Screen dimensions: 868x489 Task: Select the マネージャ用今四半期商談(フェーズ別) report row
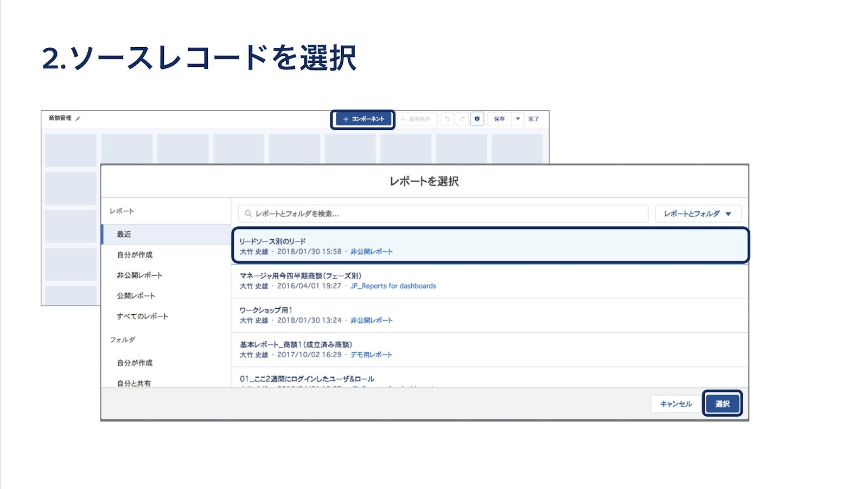coord(490,281)
